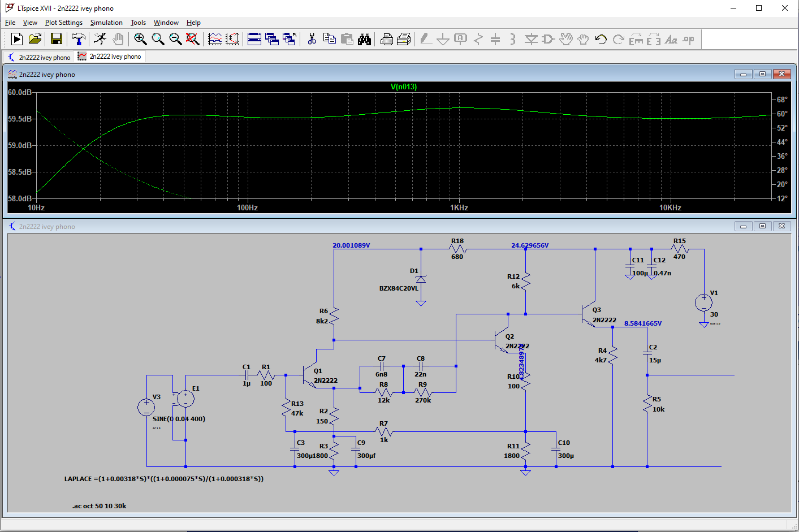Click the Label Net icon
This screenshot has width=799, height=532.
pyautogui.click(x=461, y=39)
